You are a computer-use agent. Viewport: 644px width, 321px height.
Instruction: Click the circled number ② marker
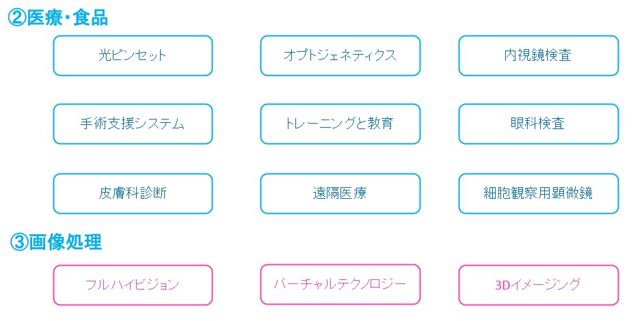pos(16,17)
